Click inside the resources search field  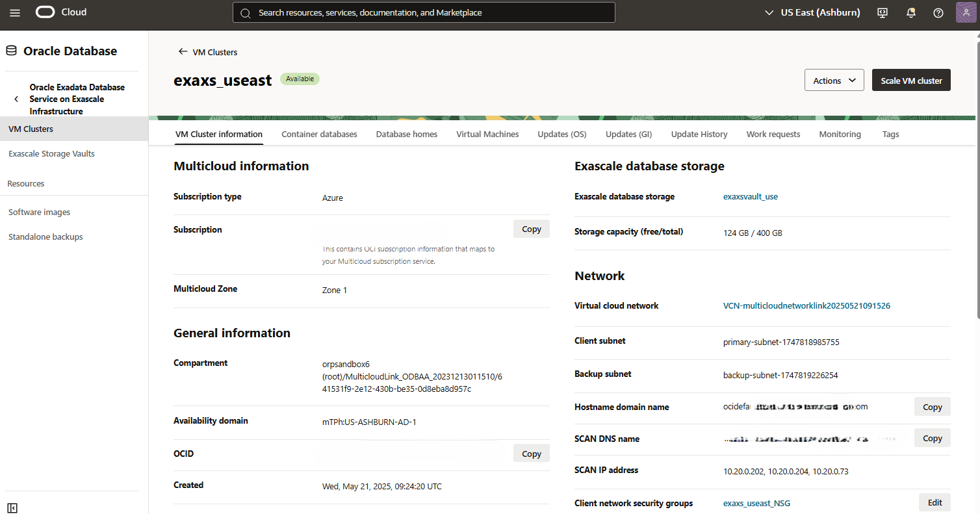point(424,12)
